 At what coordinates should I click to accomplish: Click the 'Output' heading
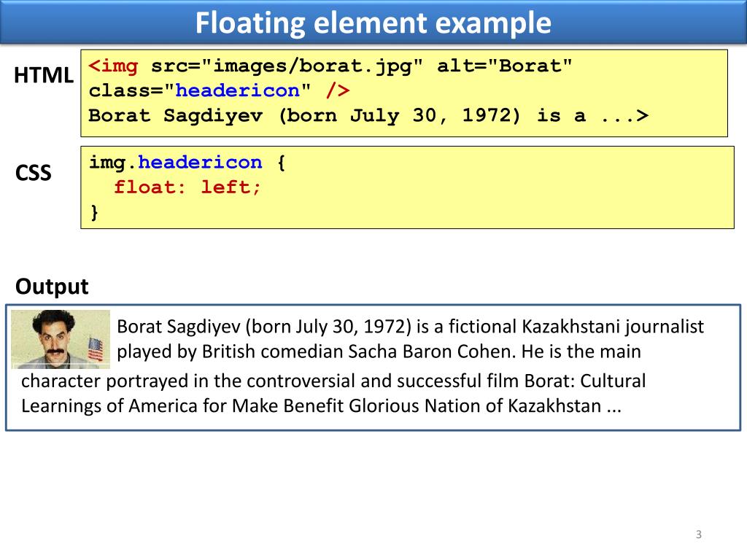[x=52, y=287]
